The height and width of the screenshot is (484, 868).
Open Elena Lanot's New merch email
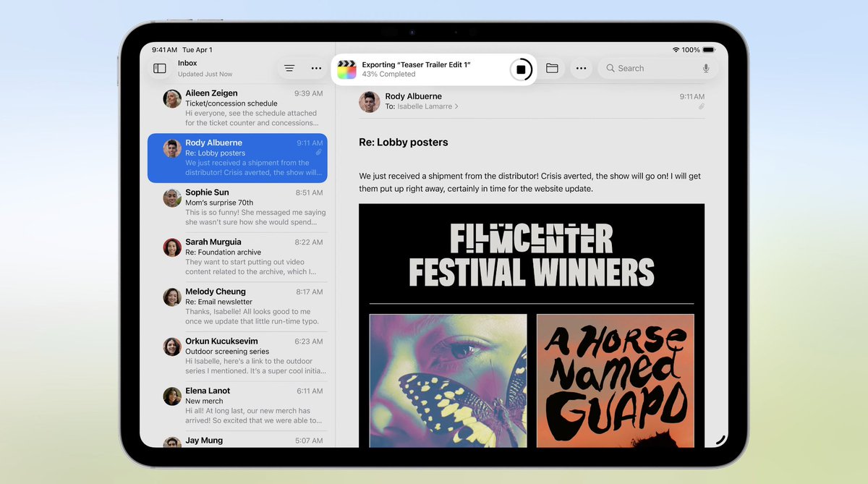[x=237, y=406]
